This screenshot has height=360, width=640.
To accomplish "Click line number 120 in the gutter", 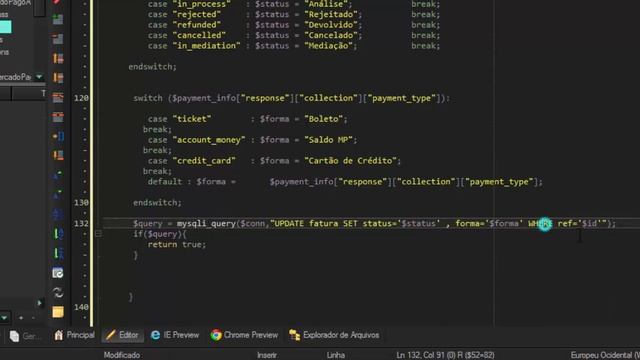I will (x=81, y=98).
